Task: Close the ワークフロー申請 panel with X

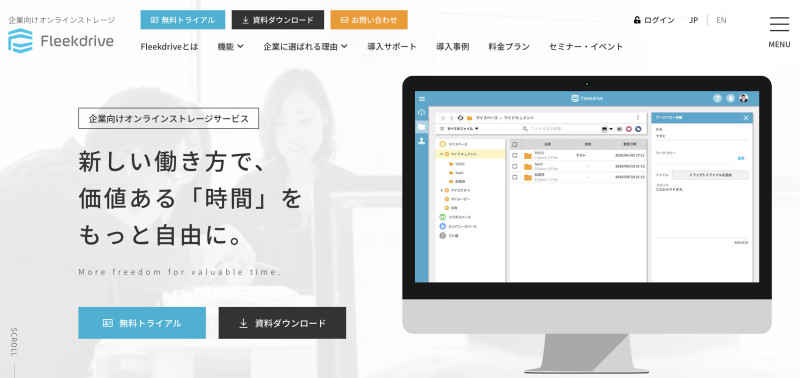Action: pyautogui.click(x=745, y=118)
